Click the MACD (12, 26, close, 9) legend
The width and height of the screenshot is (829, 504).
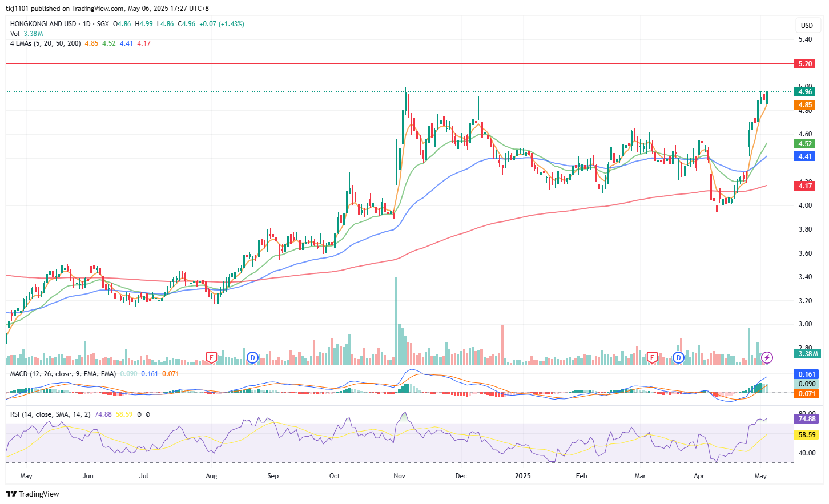63,374
